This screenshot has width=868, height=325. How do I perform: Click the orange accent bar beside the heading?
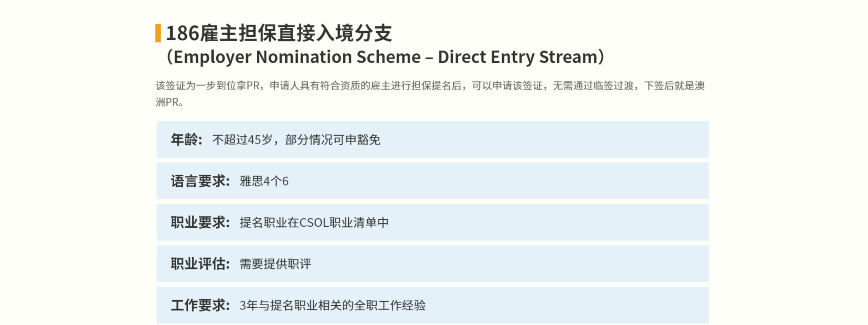[x=158, y=33]
